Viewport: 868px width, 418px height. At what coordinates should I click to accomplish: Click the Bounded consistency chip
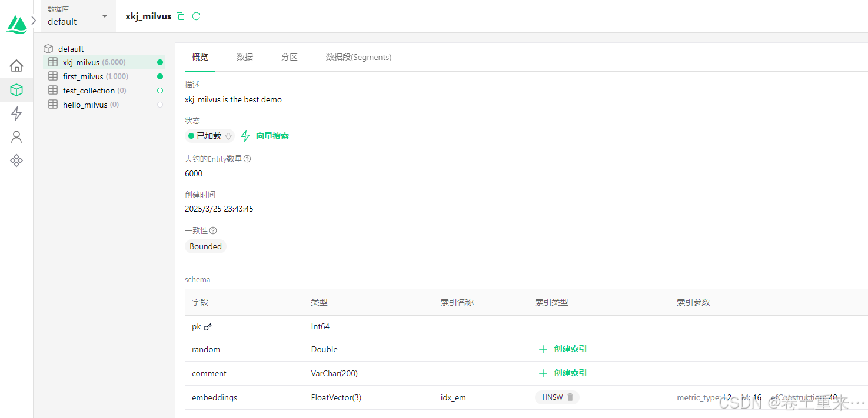[x=205, y=246]
